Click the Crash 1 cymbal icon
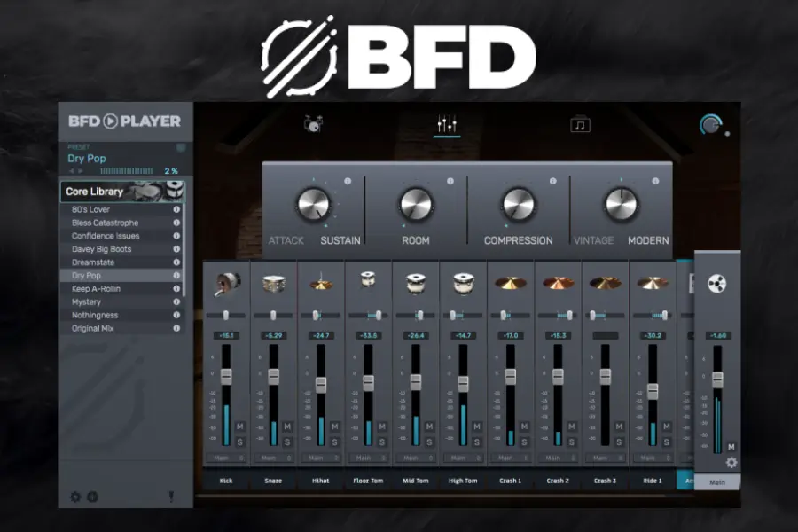The width and height of the screenshot is (798, 532). pyautogui.click(x=510, y=284)
